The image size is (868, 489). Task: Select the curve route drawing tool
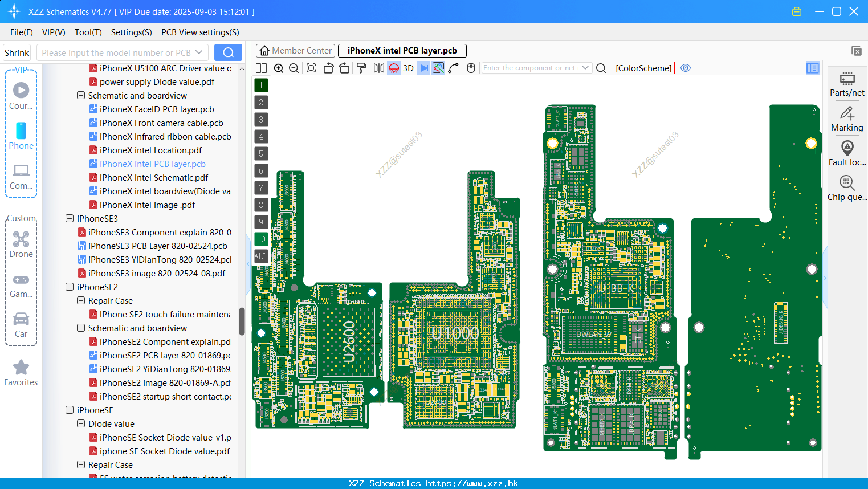pyautogui.click(x=454, y=68)
